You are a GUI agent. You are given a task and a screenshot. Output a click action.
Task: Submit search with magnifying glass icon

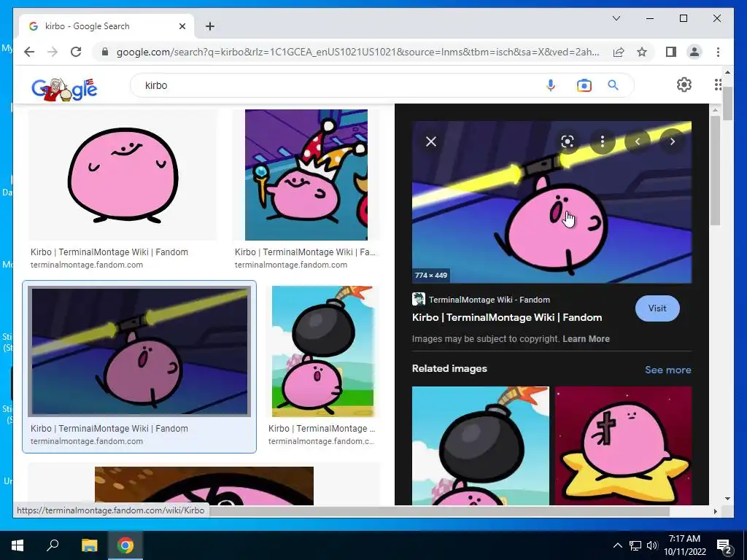[x=613, y=85]
